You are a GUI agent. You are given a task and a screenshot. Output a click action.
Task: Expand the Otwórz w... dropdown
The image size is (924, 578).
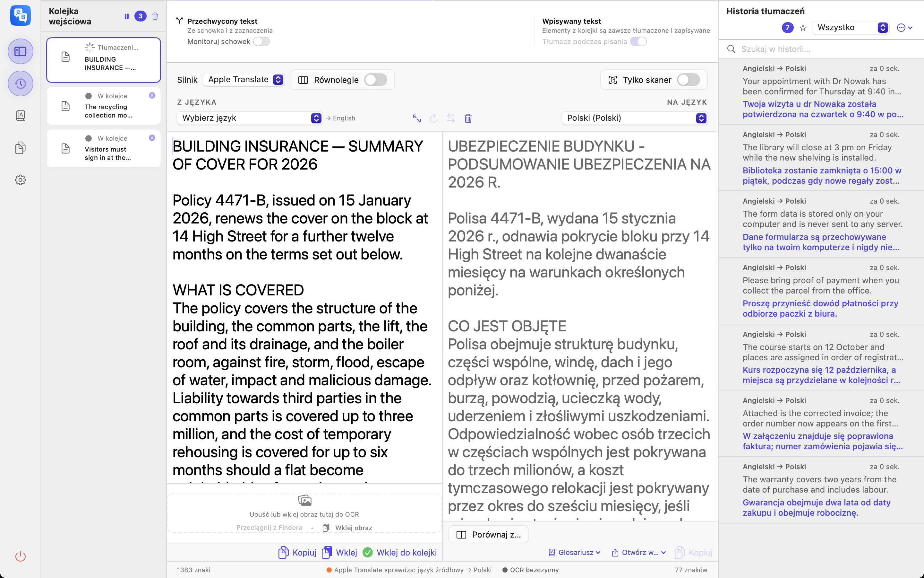(639, 552)
